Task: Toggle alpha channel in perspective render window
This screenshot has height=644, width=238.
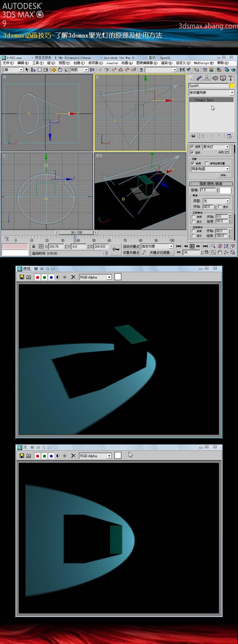Action: [58, 277]
